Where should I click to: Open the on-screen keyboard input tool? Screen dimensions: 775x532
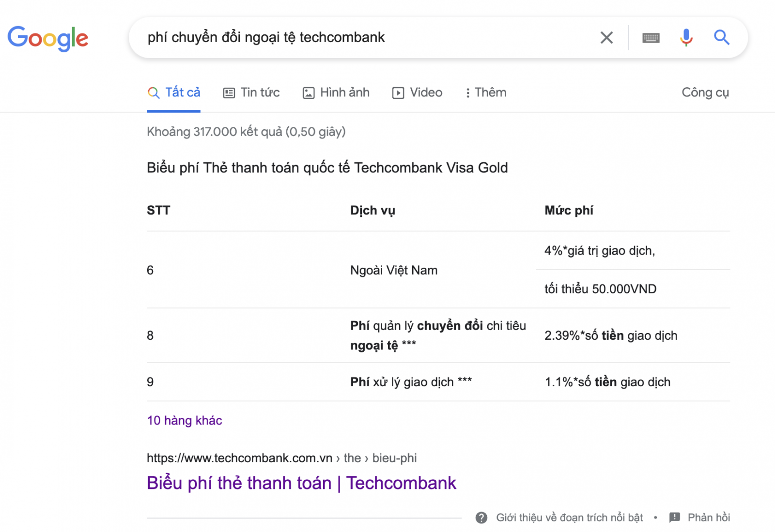(651, 38)
